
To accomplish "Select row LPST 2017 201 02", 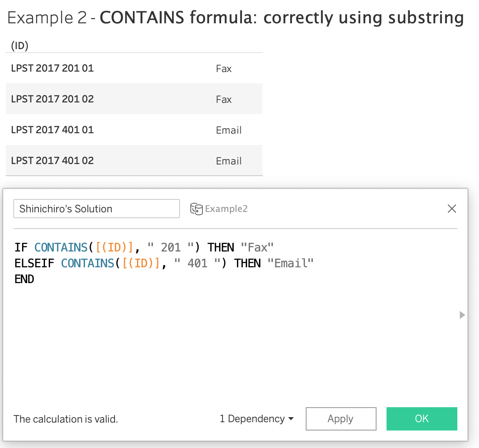I will pos(52,99).
